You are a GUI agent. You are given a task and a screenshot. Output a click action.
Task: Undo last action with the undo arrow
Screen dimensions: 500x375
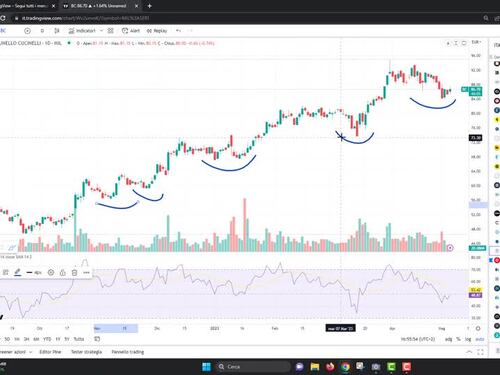pyautogui.click(x=178, y=31)
